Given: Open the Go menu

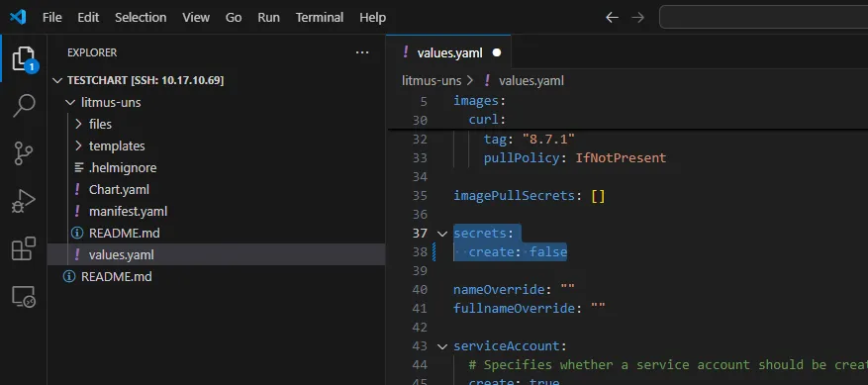Looking at the screenshot, I should tap(234, 17).
